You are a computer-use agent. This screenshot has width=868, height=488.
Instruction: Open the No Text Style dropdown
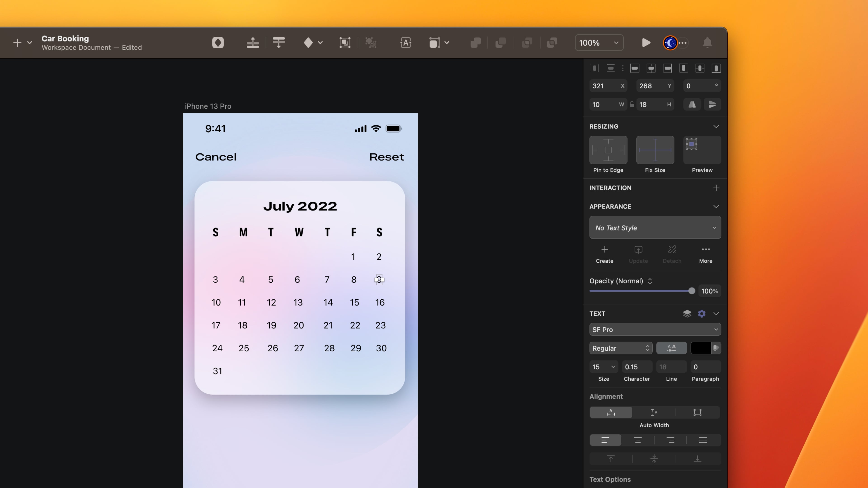655,228
